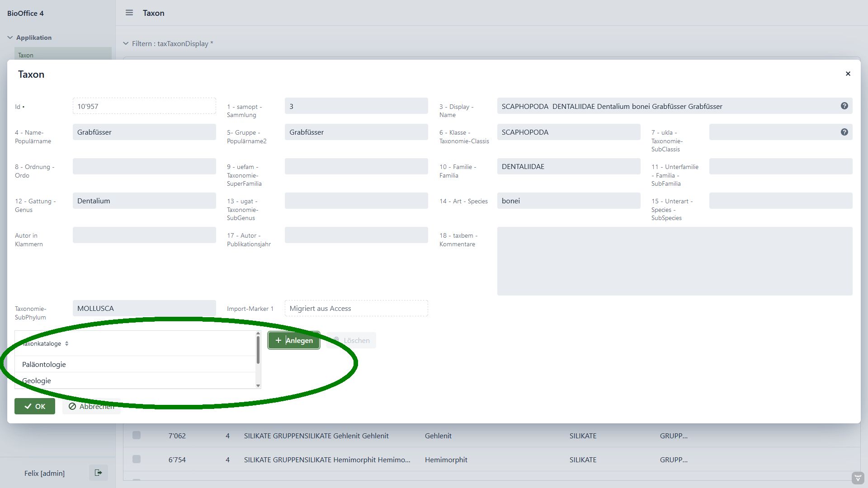This screenshot has width=868, height=488.
Task: Select the Paläontologie catalog row
Action: [x=44, y=364]
